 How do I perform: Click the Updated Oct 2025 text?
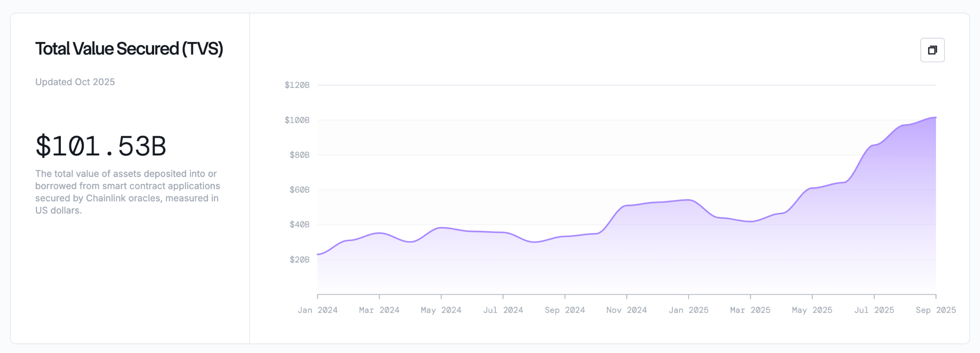tap(75, 82)
